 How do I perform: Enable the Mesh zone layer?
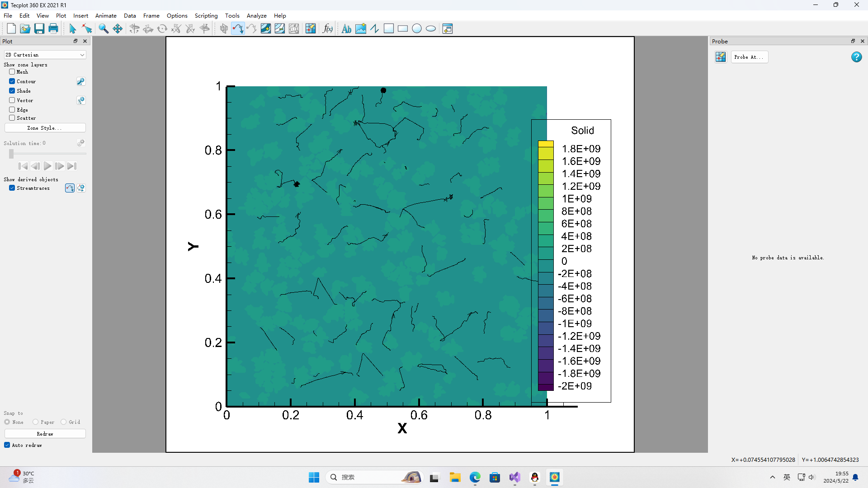pyautogui.click(x=12, y=72)
